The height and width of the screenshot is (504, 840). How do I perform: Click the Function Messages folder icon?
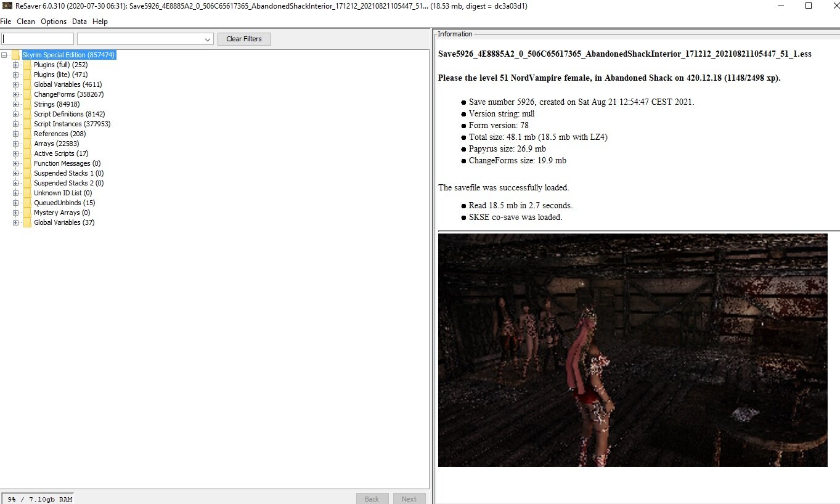(x=28, y=163)
